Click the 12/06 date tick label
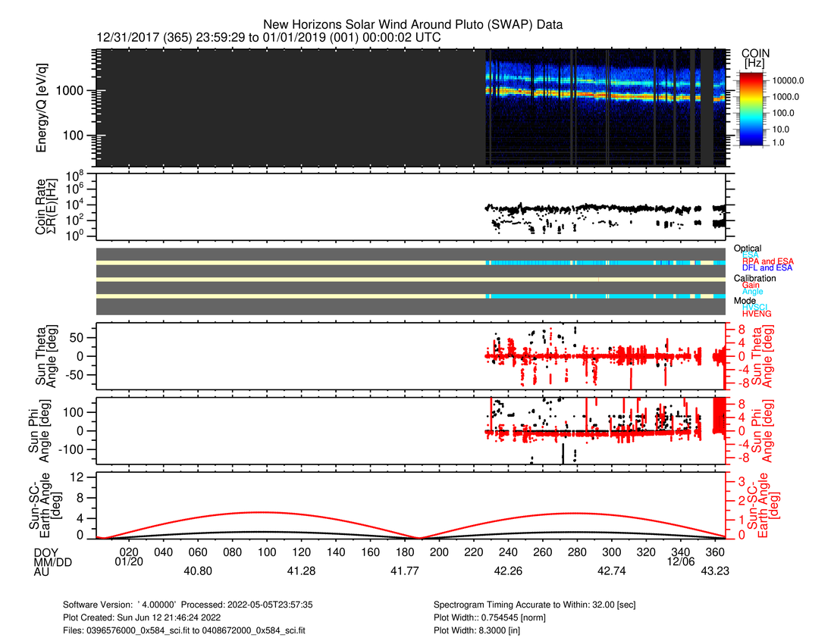Viewport: 834px width, 644px height. point(679,561)
